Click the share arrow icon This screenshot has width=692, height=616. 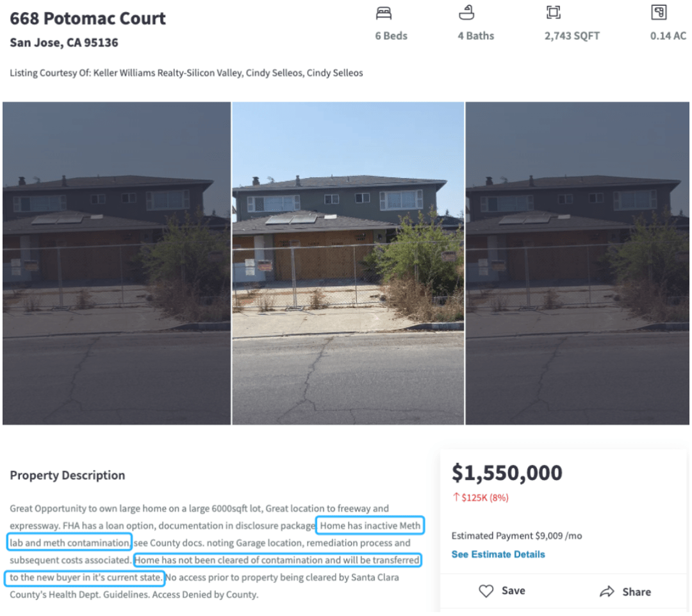(607, 592)
